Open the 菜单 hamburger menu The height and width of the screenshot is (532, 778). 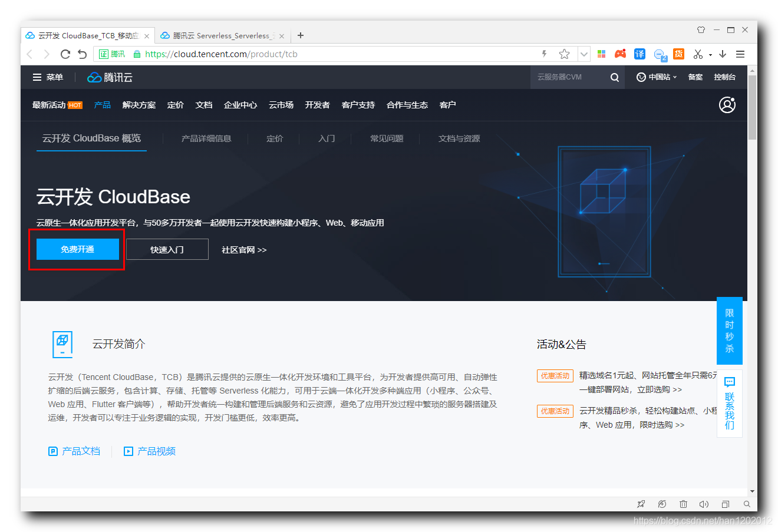click(48, 77)
